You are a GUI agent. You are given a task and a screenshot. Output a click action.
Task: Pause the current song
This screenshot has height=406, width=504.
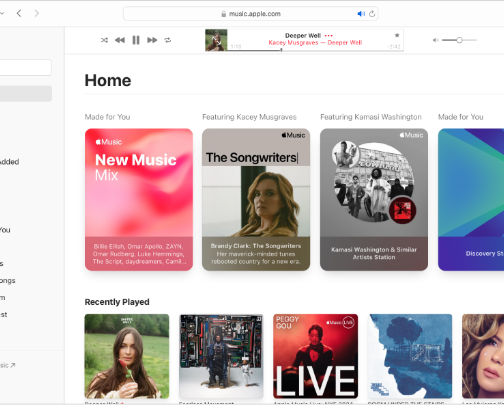pyautogui.click(x=136, y=40)
